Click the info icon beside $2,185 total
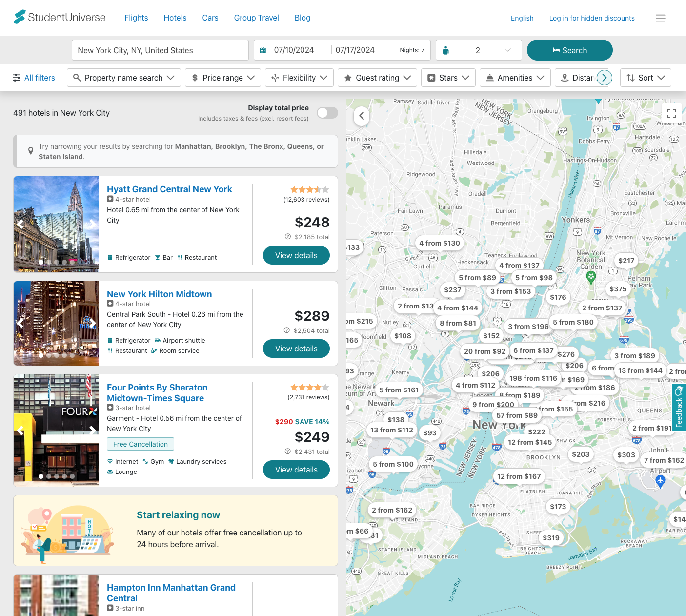The height and width of the screenshot is (616, 686). (x=288, y=237)
